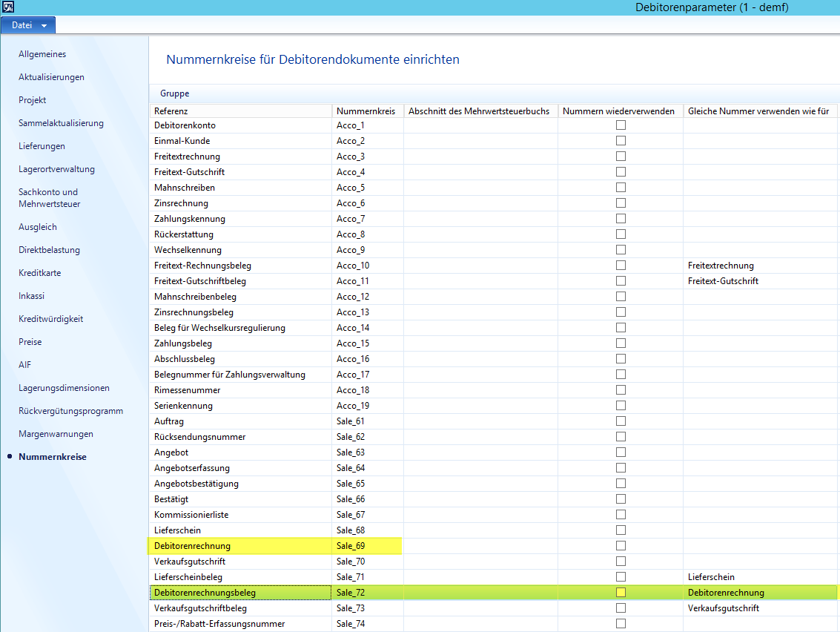Screen dimensions: 840x632
Task: Open the Allgemeines settings page
Action: [42, 54]
